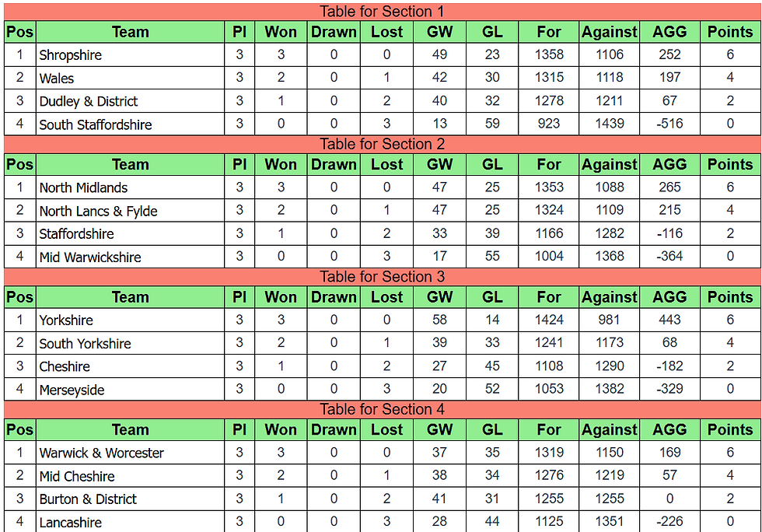Image resolution: width=762 pixels, height=532 pixels.
Task: Click North Lancs & Fylde team name
Action: [x=98, y=211]
